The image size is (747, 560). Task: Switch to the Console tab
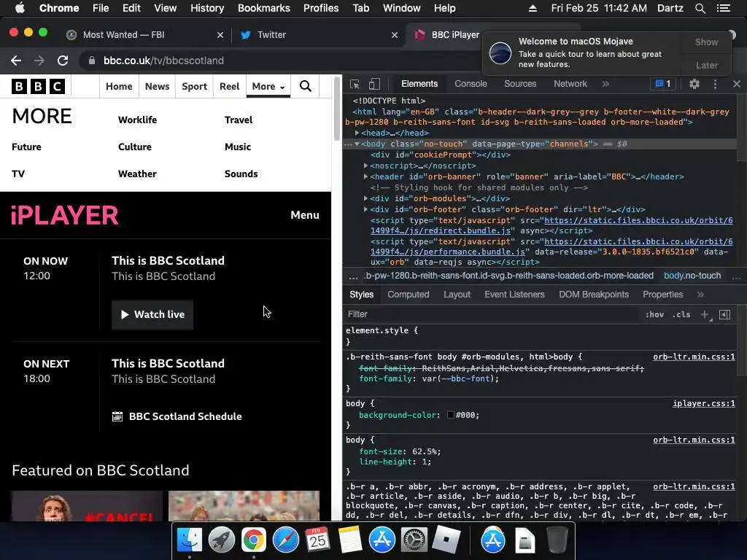point(471,84)
